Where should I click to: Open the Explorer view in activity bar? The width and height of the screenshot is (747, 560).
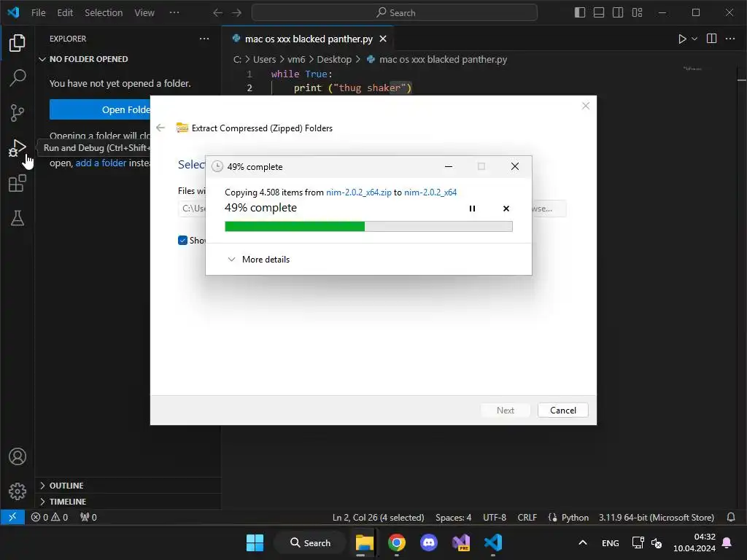18,43
